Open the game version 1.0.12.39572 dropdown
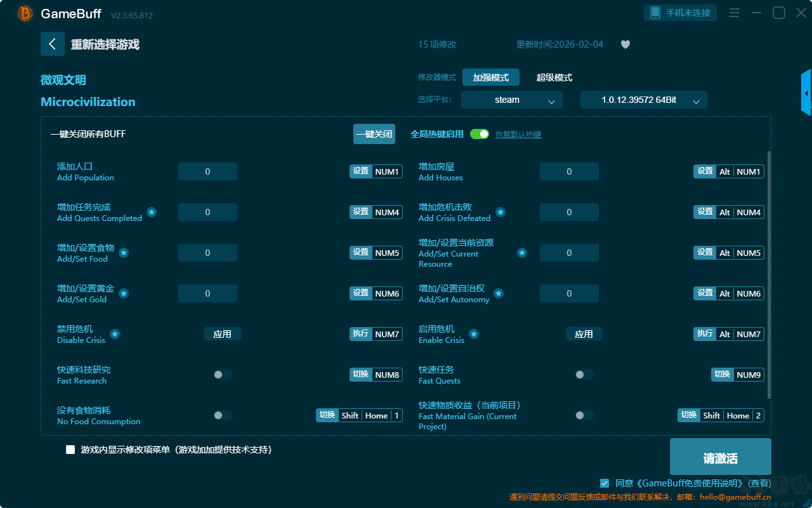812x508 pixels. 644,100
